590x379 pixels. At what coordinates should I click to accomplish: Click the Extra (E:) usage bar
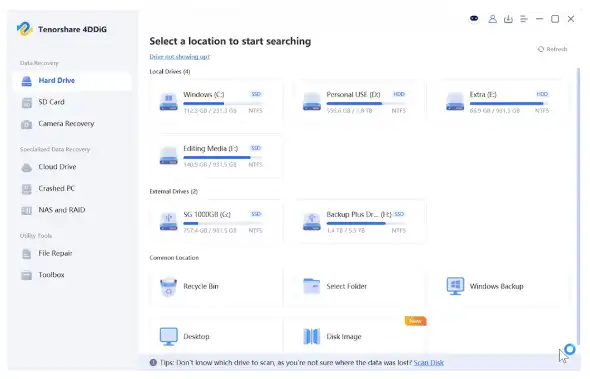click(509, 104)
